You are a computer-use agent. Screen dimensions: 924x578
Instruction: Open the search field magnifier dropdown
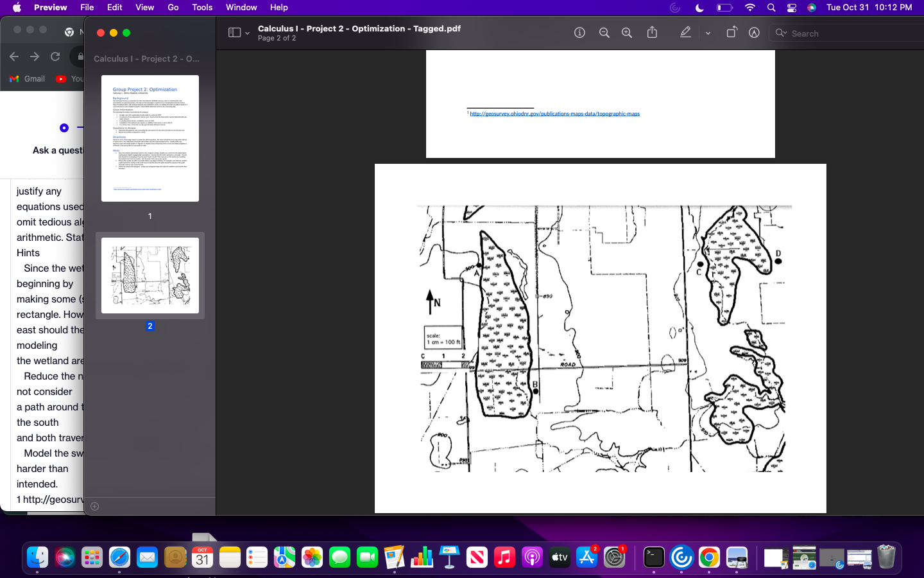(x=782, y=33)
